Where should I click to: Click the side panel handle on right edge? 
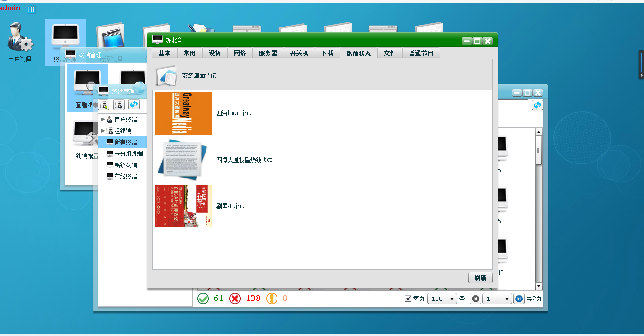coord(641,64)
